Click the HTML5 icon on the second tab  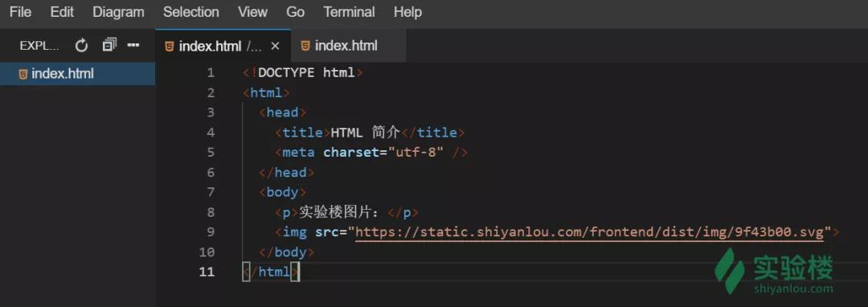[305, 46]
